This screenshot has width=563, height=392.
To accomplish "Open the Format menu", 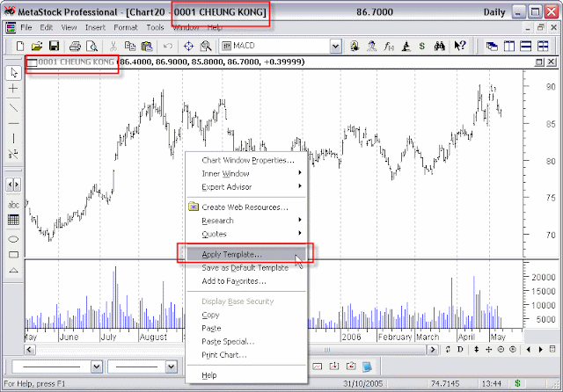I will 126,27.
